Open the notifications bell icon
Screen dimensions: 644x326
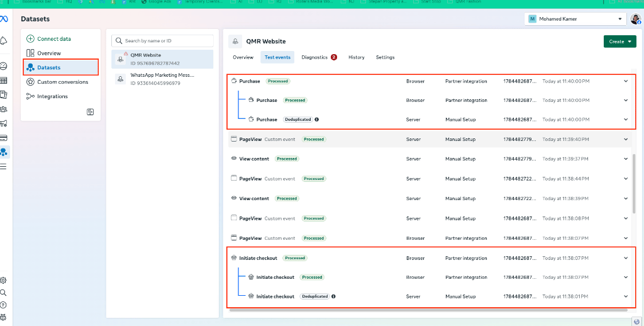point(4,41)
